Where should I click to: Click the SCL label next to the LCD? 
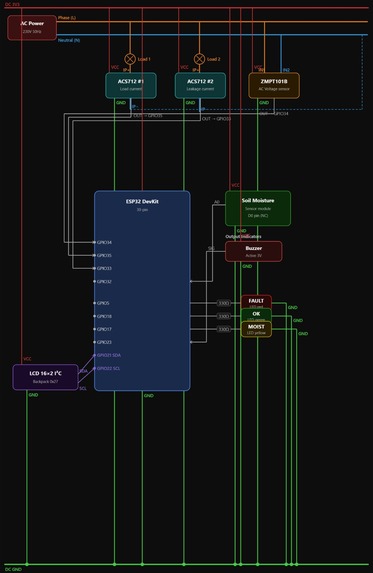pyautogui.click(x=83, y=388)
